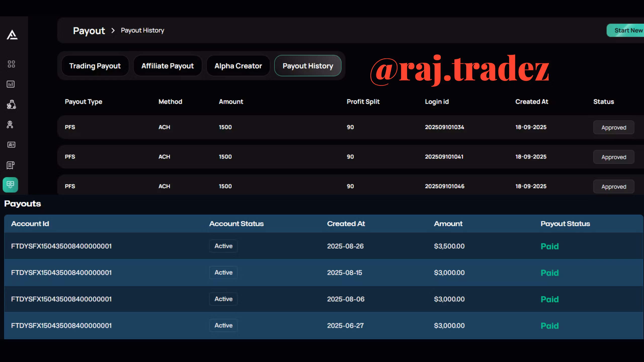Screen dimensions: 644x362
Task: Open the Affiliate Payout tab
Action: point(168,66)
